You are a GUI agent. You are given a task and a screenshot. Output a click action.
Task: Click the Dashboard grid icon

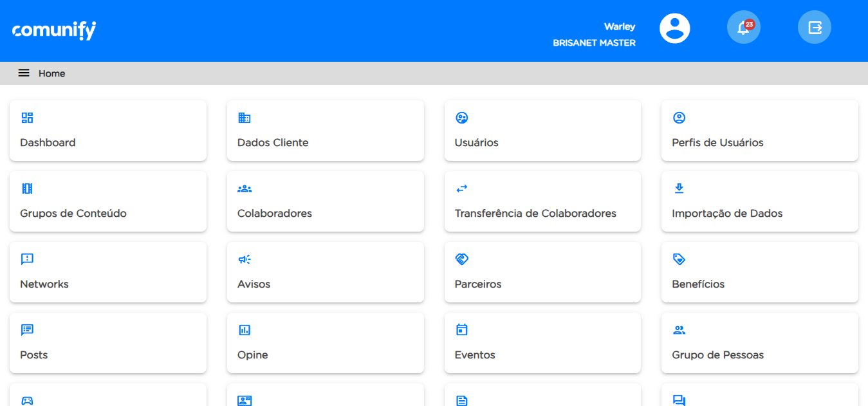coord(27,118)
